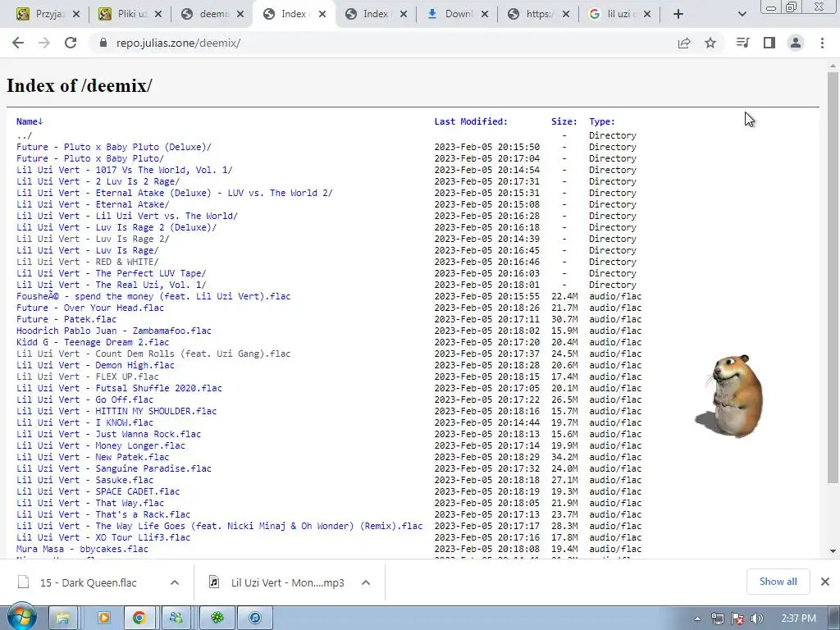Open Windows Explorer from the taskbar
Image resolution: width=840 pixels, height=630 pixels.
(63, 619)
